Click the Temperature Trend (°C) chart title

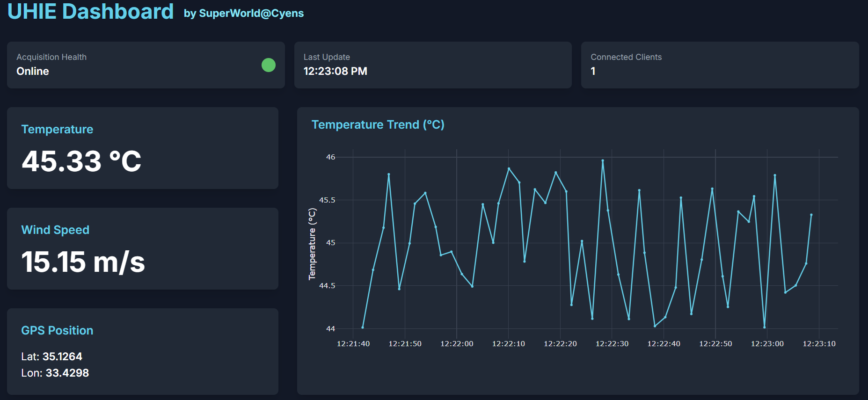click(x=378, y=124)
